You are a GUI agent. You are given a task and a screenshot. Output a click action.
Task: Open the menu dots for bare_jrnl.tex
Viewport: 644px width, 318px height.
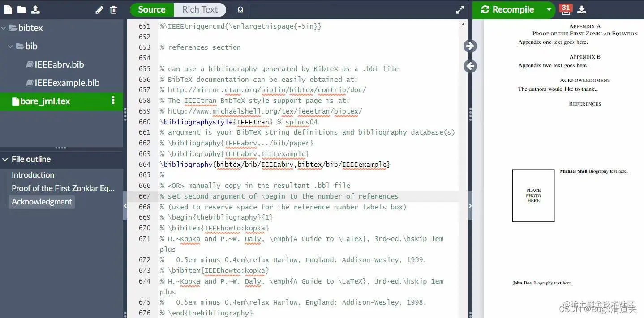point(113,101)
